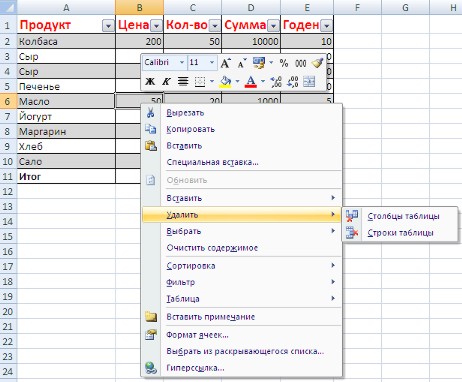Click the merge cells icon in mini toolbar
The image size is (462, 382).
tap(309, 82)
